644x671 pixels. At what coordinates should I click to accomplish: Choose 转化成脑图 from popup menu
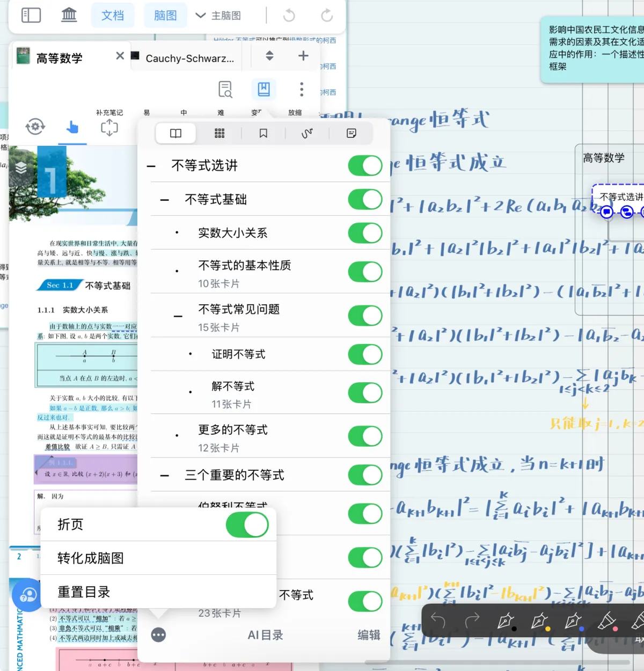158,558
